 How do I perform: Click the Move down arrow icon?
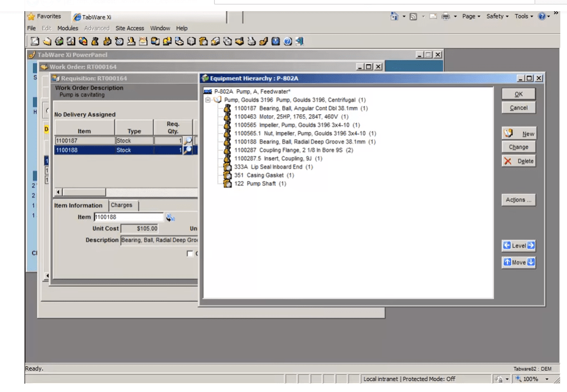(x=531, y=262)
